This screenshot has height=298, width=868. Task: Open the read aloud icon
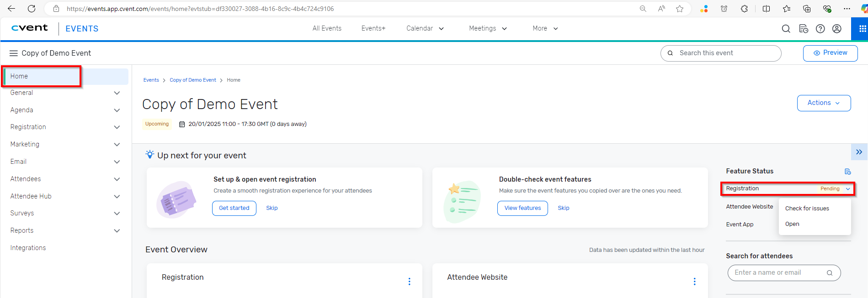(661, 9)
